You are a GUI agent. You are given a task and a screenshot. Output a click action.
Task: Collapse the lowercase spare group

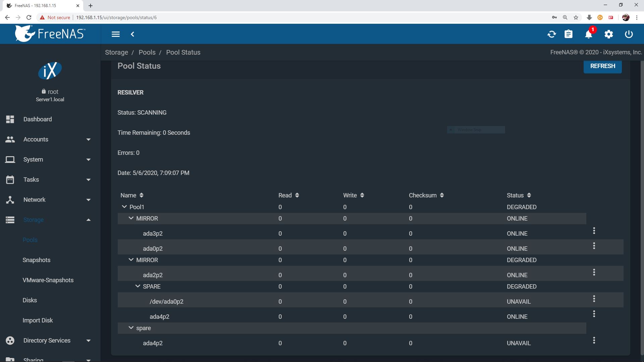tap(131, 328)
